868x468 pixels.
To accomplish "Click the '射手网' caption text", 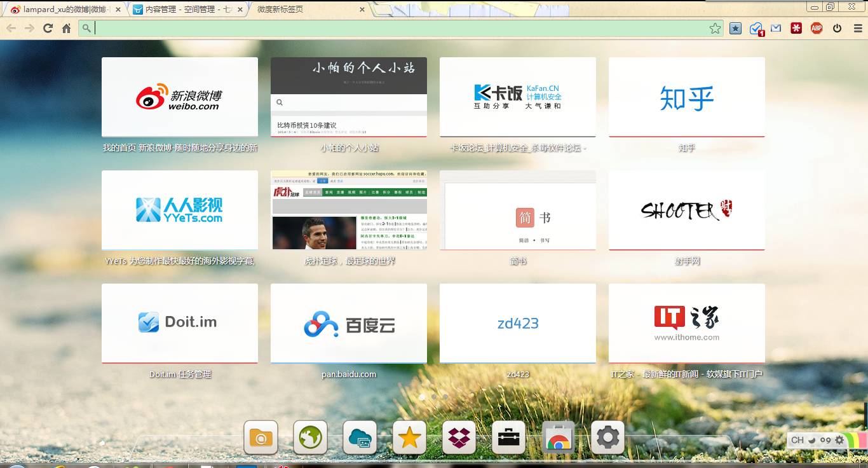I will (687, 261).
